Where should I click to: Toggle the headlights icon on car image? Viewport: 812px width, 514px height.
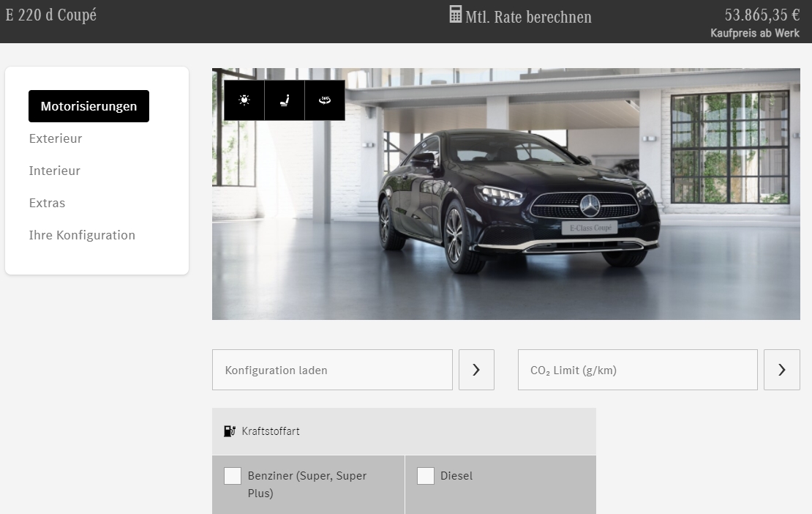(x=244, y=100)
